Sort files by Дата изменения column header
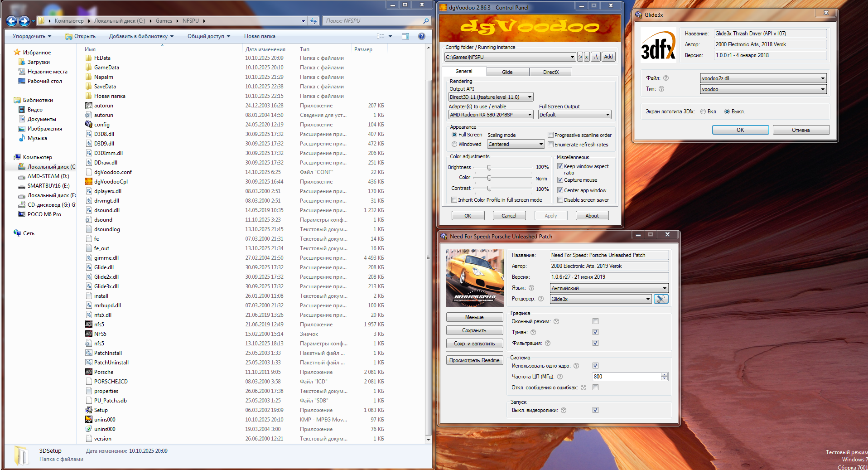The height and width of the screenshot is (470, 868). click(x=265, y=49)
